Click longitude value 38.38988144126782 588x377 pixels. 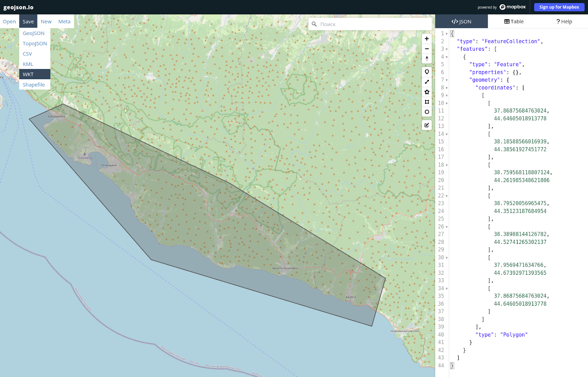click(520, 234)
